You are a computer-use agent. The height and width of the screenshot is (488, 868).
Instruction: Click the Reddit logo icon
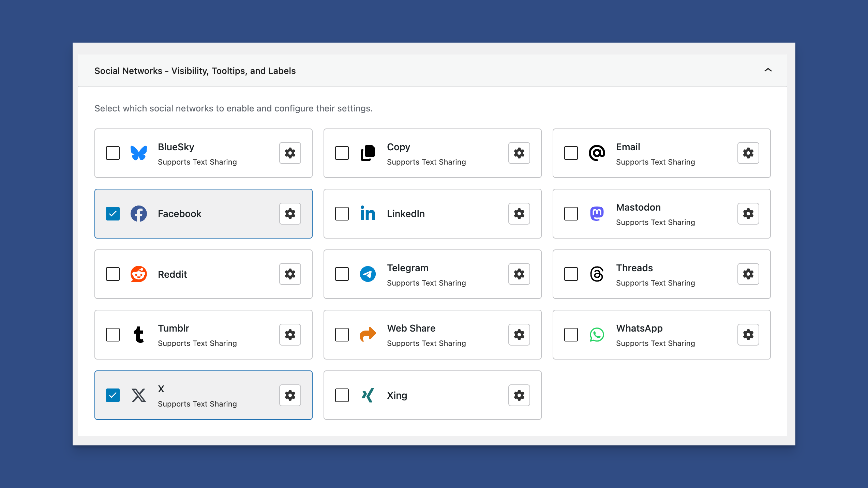click(x=138, y=274)
